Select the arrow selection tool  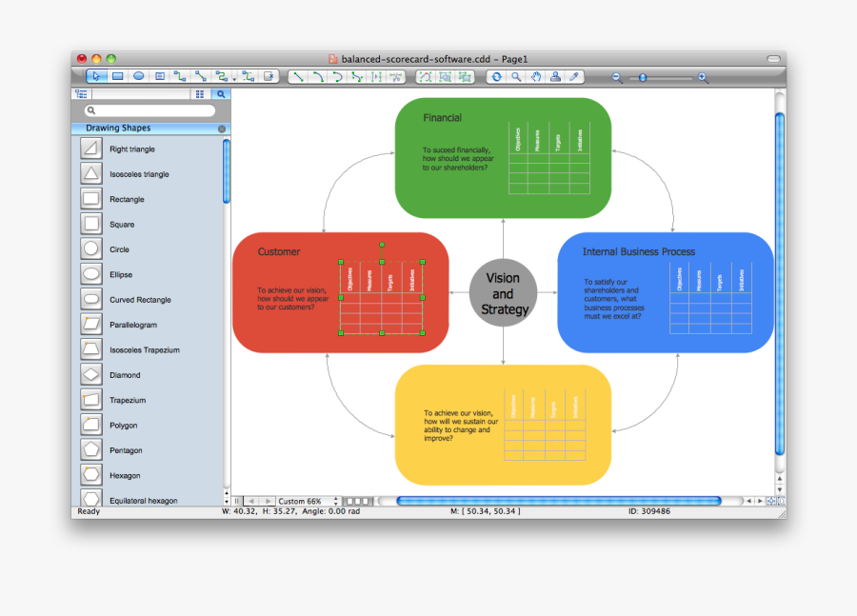(x=96, y=76)
